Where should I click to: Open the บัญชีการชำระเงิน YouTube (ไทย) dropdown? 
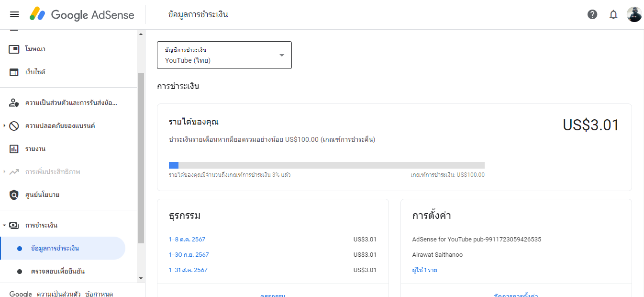pyautogui.click(x=224, y=55)
